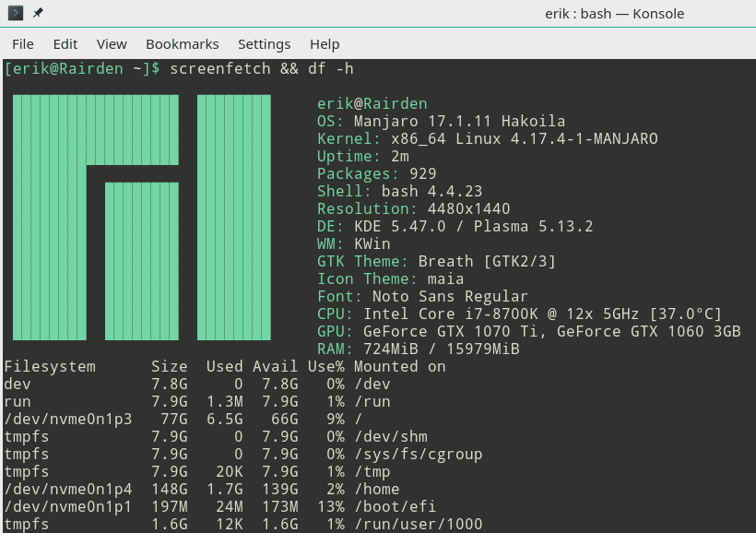Open the Edit menu

[x=65, y=44]
